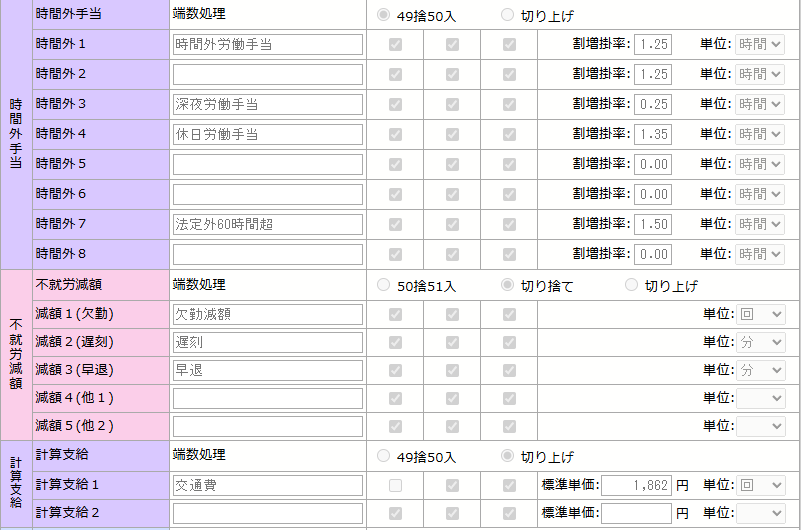
Task: Click the 標準単価 field showing 1,862
Action: pyautogui.click(x=636, y=485)
